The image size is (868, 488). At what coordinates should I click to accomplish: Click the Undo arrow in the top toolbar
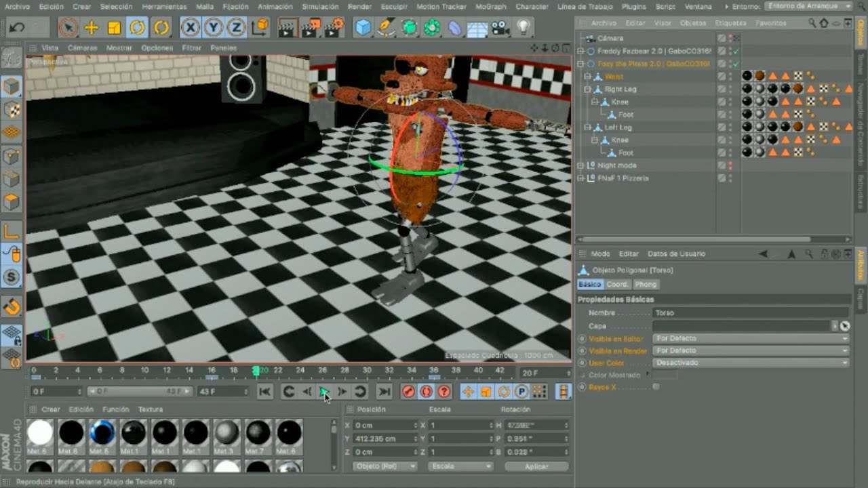click(x=17, y=28)
